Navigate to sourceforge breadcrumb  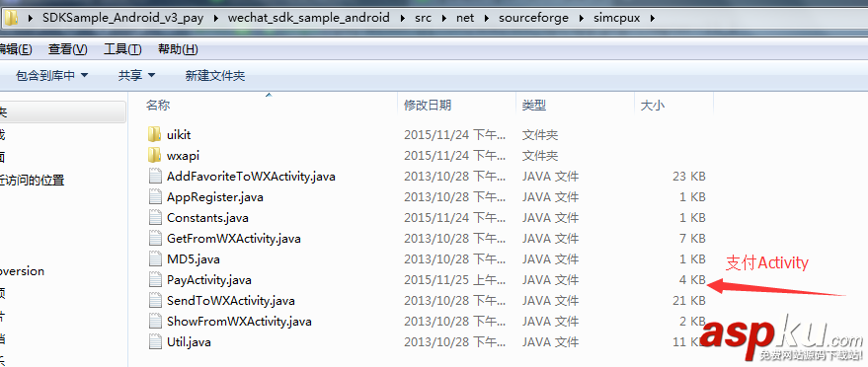(x=533, y=18)
